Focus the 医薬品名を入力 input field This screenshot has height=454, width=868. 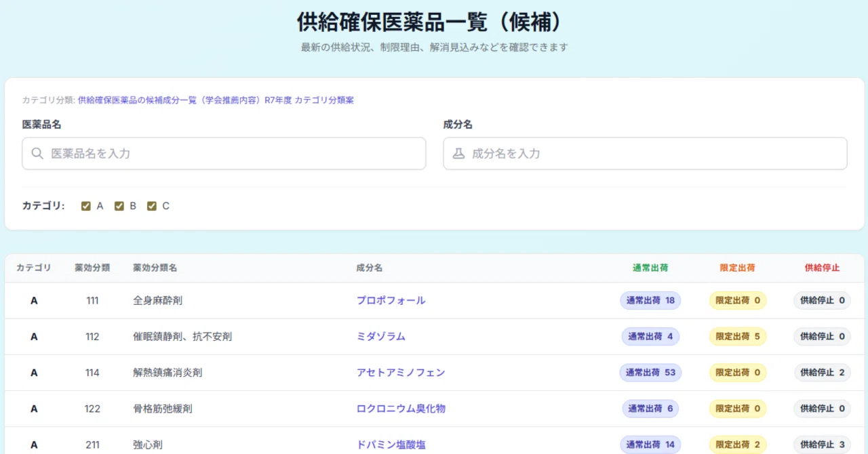224,154
